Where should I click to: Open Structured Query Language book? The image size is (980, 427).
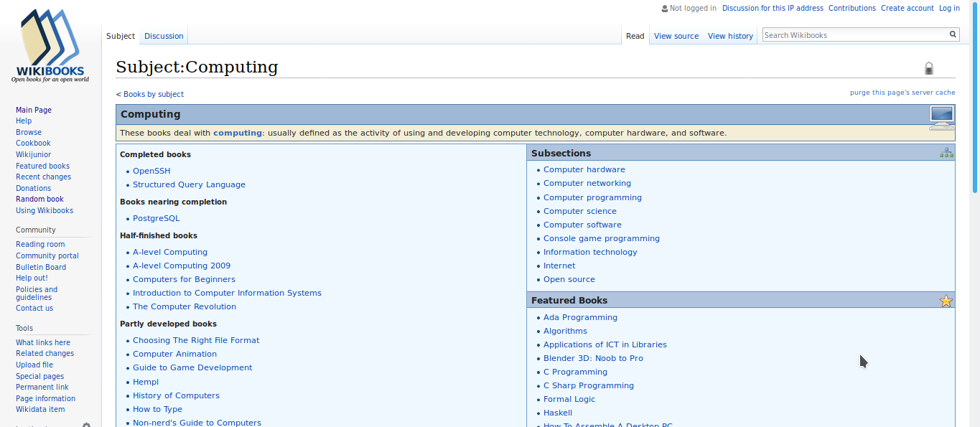(189, 184)
